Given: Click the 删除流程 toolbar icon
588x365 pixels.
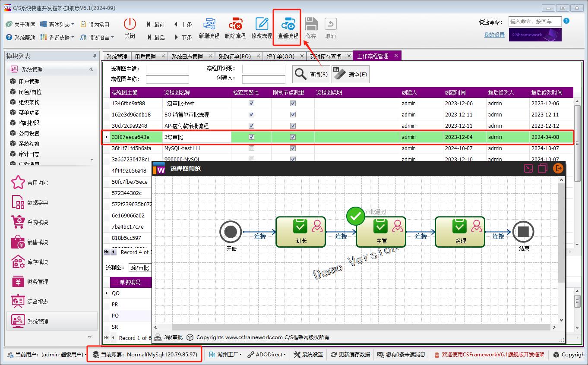Looking at the screenshot, I should [235, 25].
